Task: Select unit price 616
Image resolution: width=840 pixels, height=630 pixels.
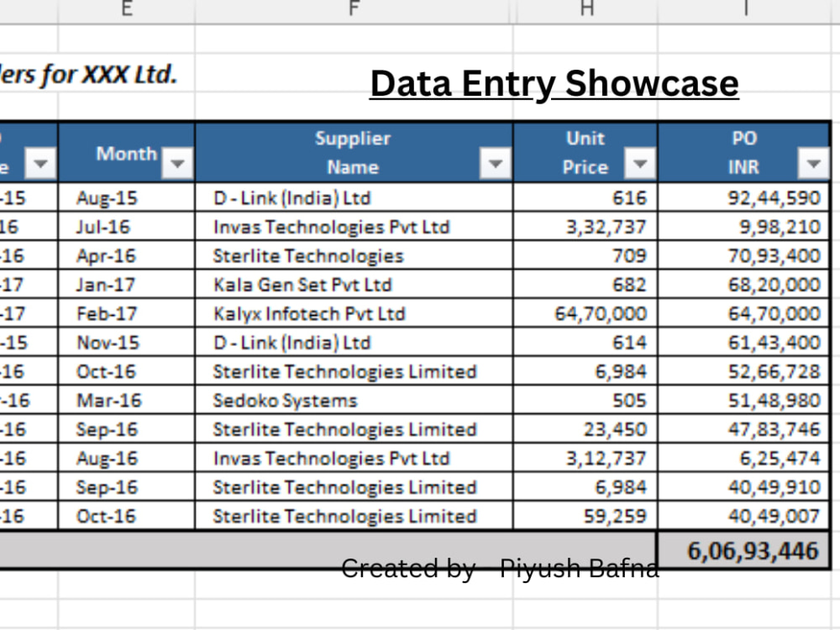Action: point(585,197)
